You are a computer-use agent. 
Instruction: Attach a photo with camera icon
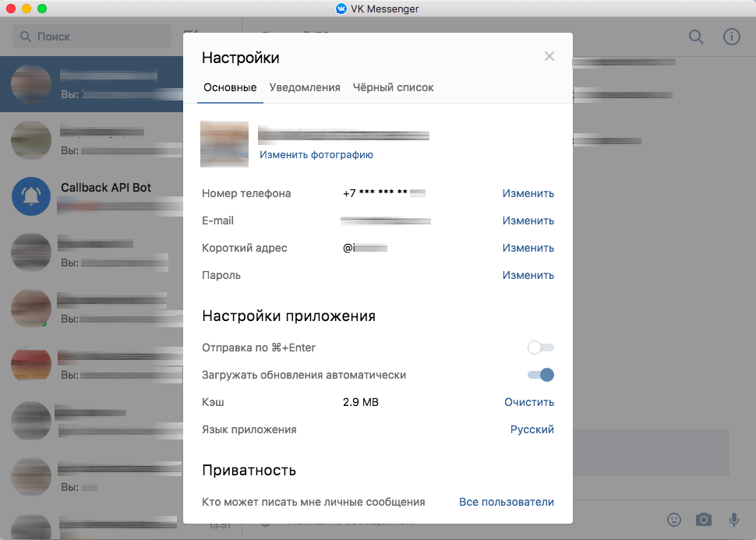point(704,519)
